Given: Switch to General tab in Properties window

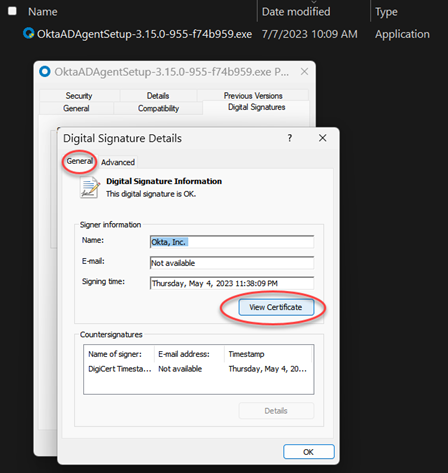Looking at the screenshot, I should 76,108.
